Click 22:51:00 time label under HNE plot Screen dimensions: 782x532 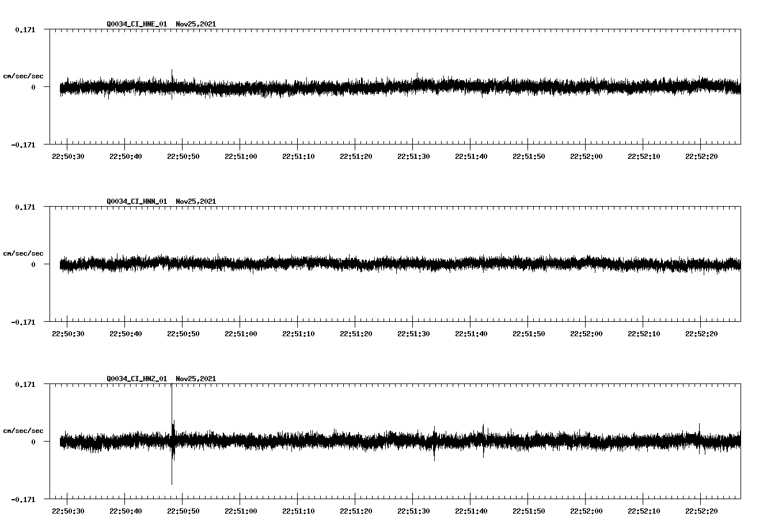pos(241,156)
